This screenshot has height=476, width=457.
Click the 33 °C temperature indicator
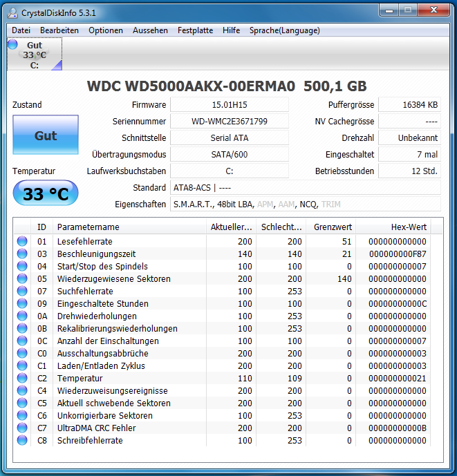pyautogui.click(x=46, y=193)
